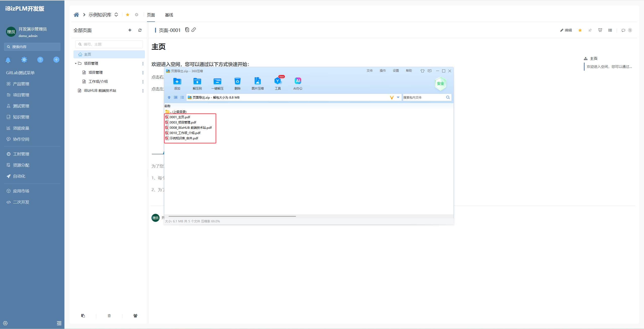This screenshot has height=329, width=644.
Task: Click the refresh icon beside 全部页面
Action: click(x=140, y=30)
